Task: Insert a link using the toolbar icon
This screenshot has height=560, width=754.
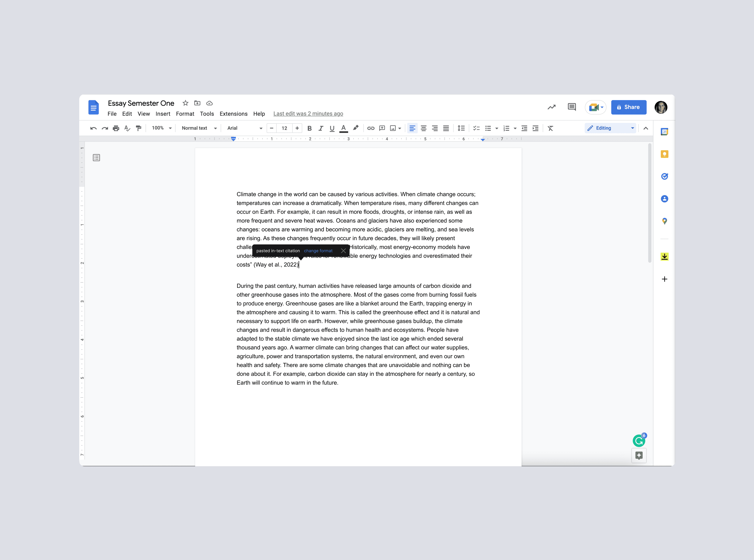Action: tap(371, 128)
